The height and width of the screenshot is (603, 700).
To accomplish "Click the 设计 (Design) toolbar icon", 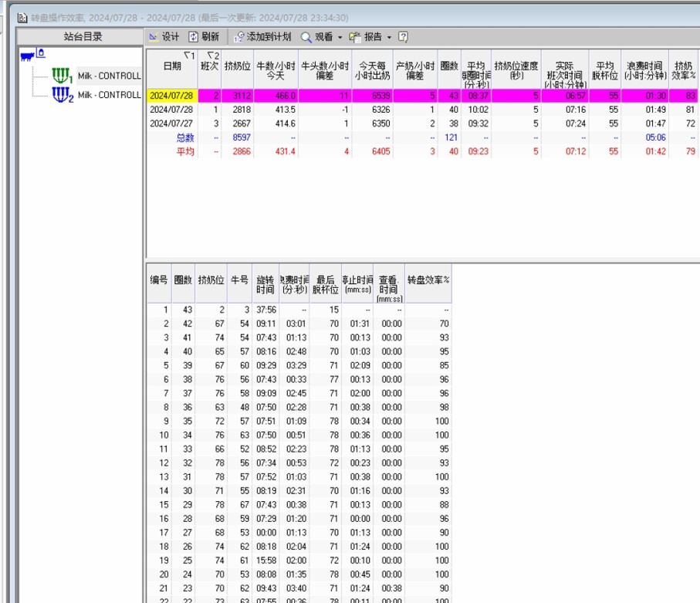I will pyautogui.click(x=154, y=37).
